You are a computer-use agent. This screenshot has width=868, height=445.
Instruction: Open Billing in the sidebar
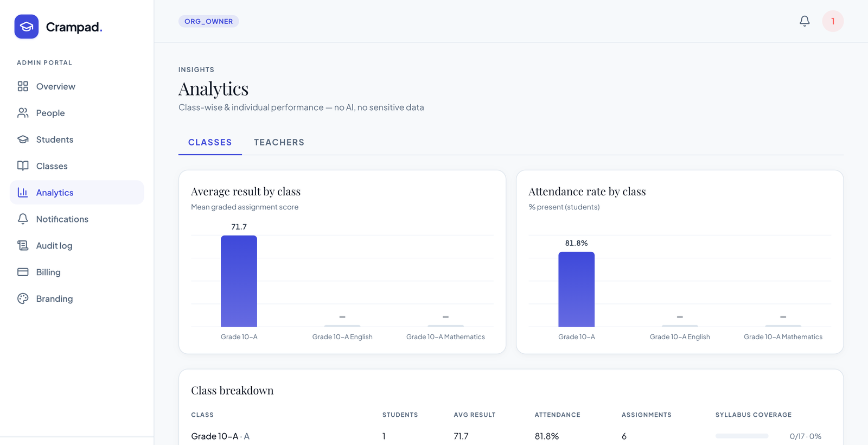tap(77, 272)
